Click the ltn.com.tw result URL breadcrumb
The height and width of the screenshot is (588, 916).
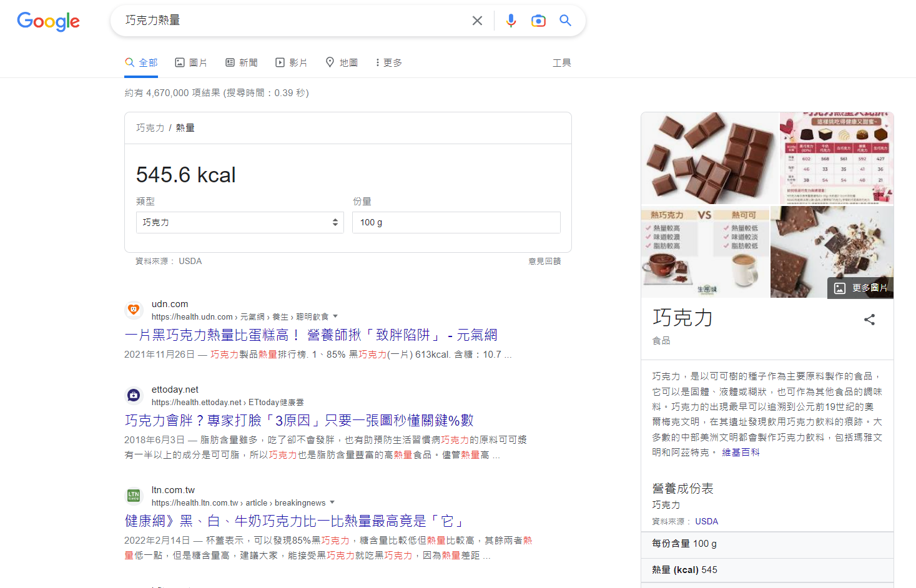pyautogui.click(x=239, y=502)
